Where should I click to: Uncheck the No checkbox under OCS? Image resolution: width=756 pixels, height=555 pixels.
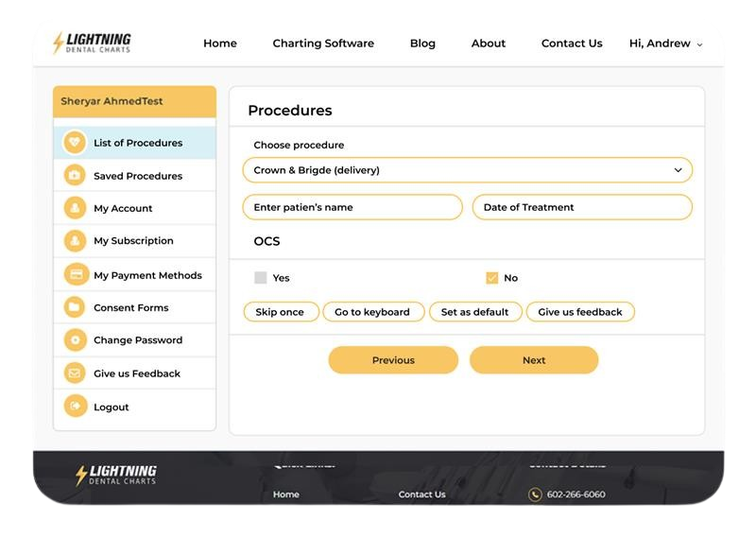[x=491, y=278]
